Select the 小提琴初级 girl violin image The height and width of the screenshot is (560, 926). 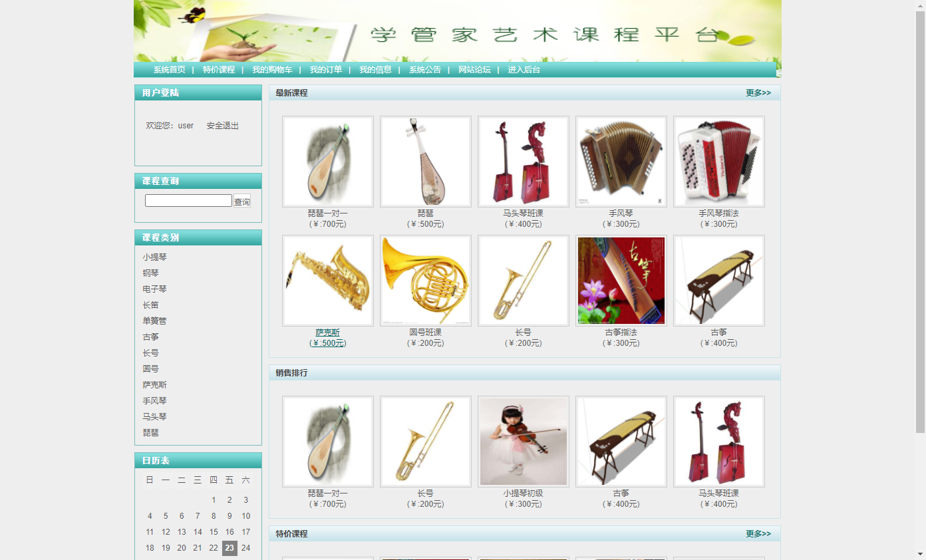coord(523,442)
